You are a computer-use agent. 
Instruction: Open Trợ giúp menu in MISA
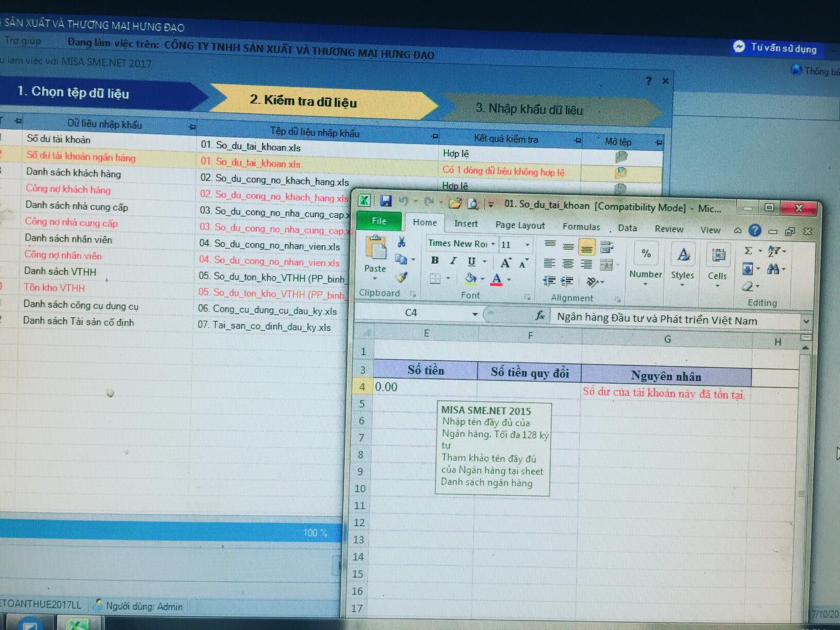[x=23, y=40]
